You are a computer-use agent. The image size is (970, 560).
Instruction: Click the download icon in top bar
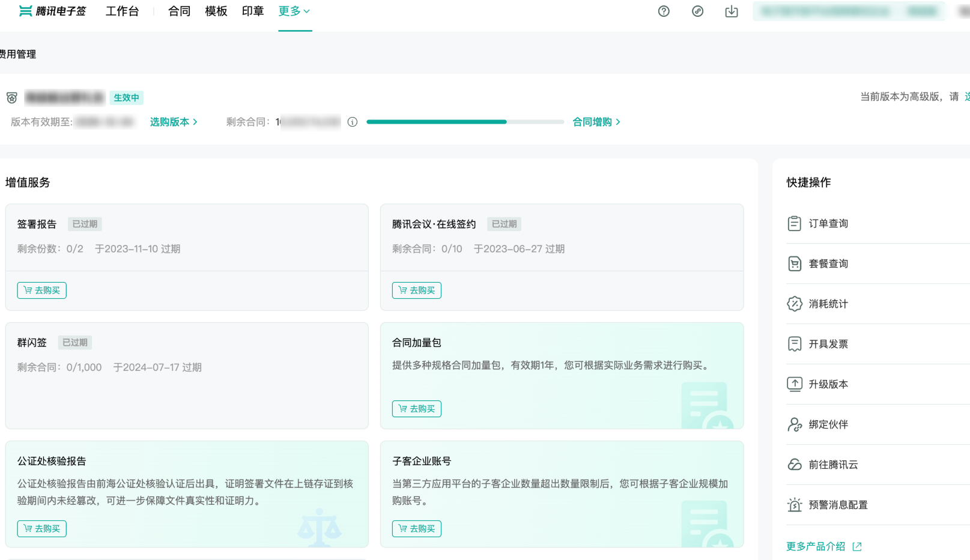click(731, 11)
